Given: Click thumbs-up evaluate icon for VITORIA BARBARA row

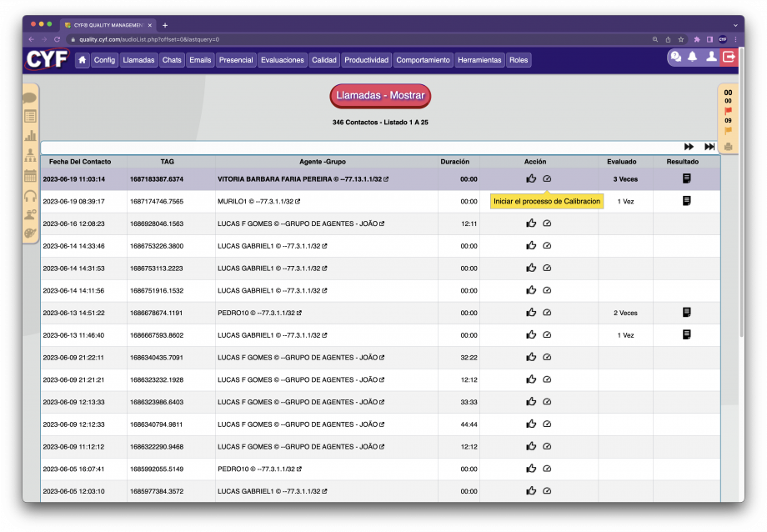Looking at the screenshot, I should [531, 178].
